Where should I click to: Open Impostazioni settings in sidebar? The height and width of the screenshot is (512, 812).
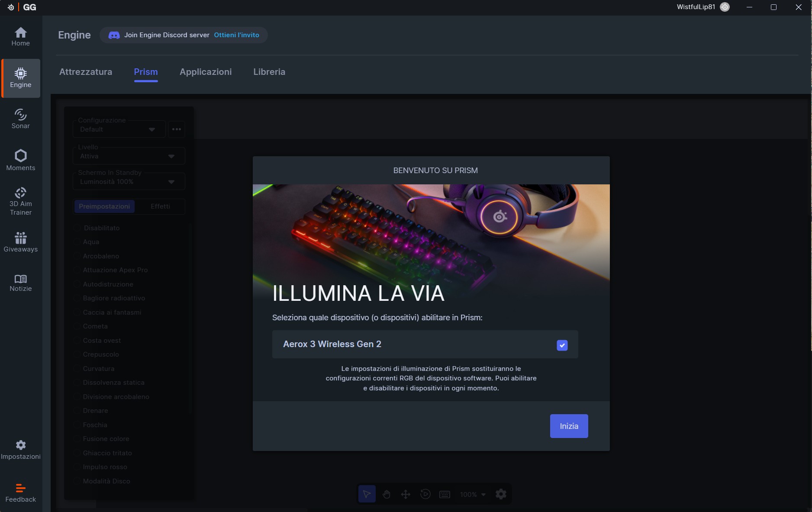pyautogui.click(x=20, y=450)
